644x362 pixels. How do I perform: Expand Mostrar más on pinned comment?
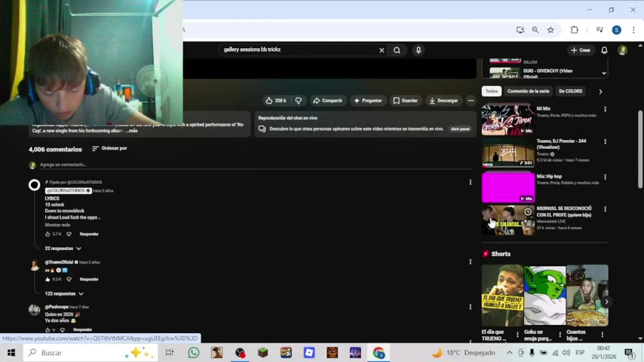tap(57, 225)
